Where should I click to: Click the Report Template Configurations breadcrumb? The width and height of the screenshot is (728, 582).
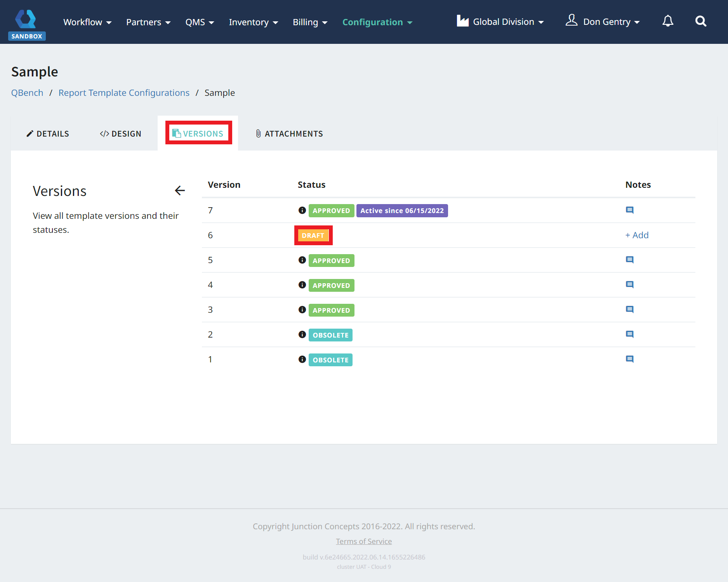tap(124, 93)
